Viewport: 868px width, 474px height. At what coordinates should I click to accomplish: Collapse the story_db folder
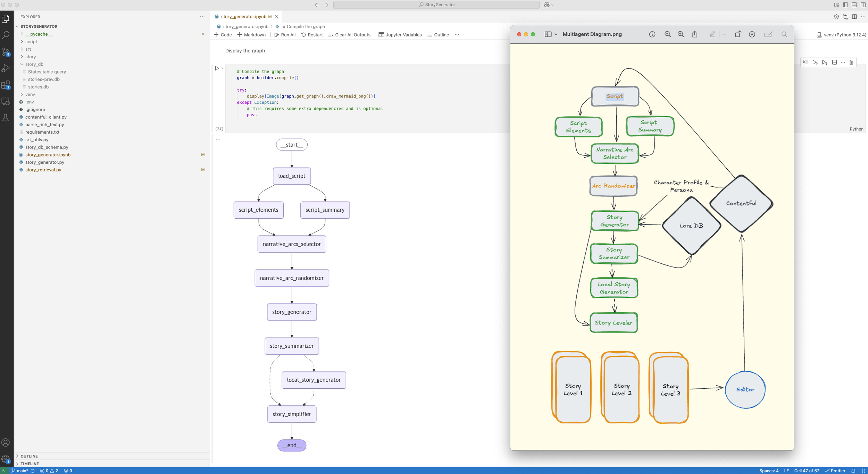click(x=34, y=64)
